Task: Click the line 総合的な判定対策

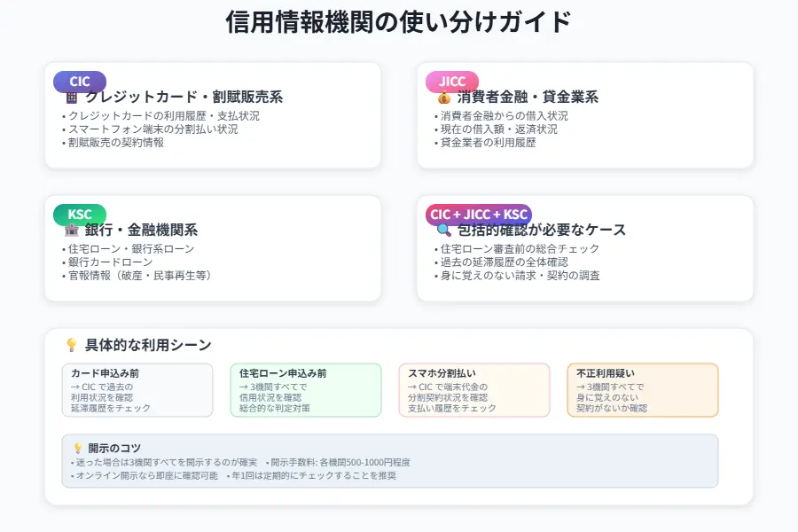Action: pos(274,408)
